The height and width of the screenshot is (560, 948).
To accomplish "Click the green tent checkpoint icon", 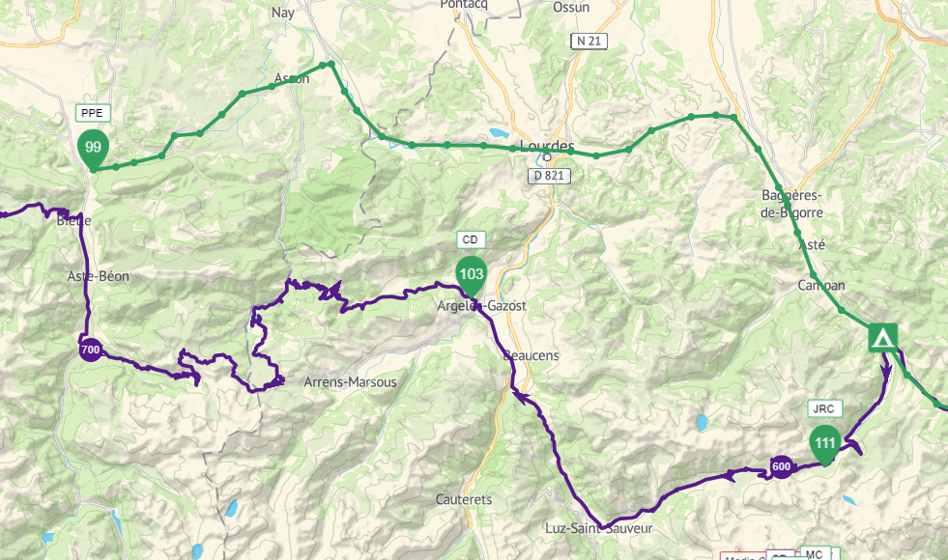I will pos(882,338).
